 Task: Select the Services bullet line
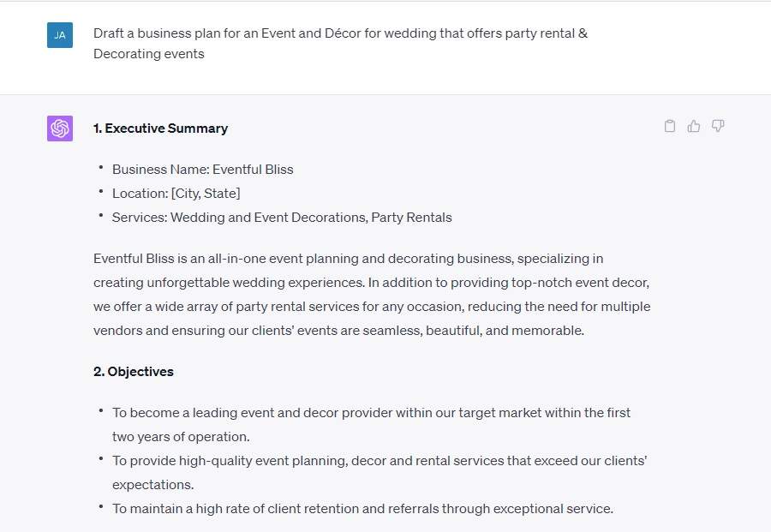(282, 217)
